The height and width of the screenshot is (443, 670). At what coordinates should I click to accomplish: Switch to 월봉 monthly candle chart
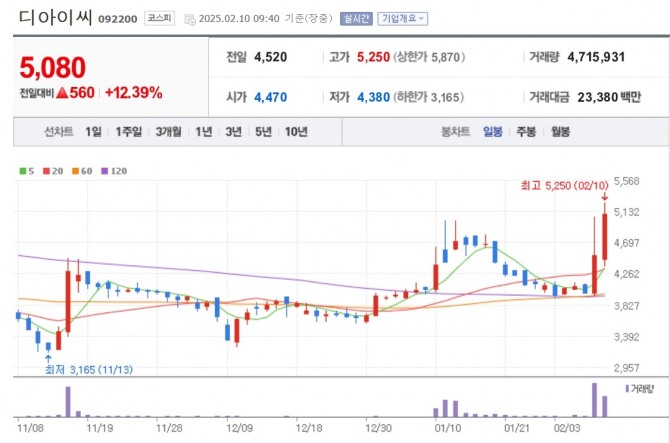pyautogui.click(x=560, y=131)
